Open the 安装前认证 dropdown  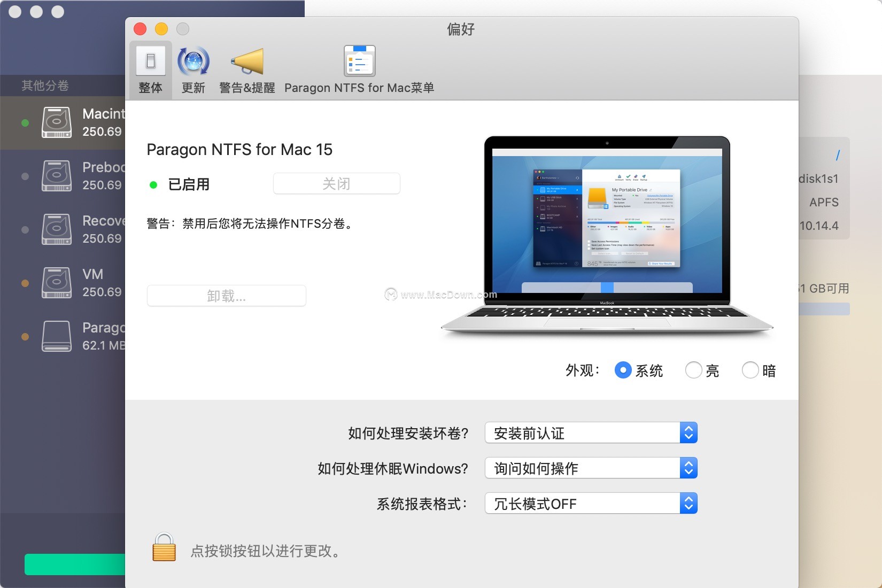[591, 432]
